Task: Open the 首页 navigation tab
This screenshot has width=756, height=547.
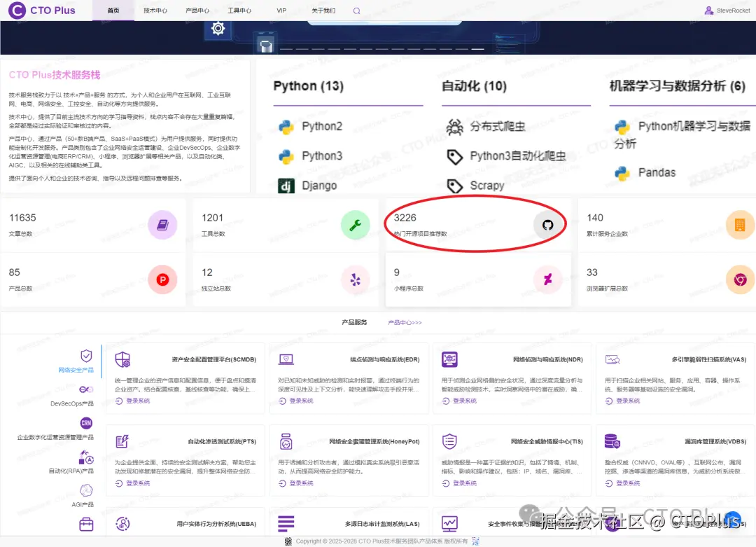Action: point(113,11)
